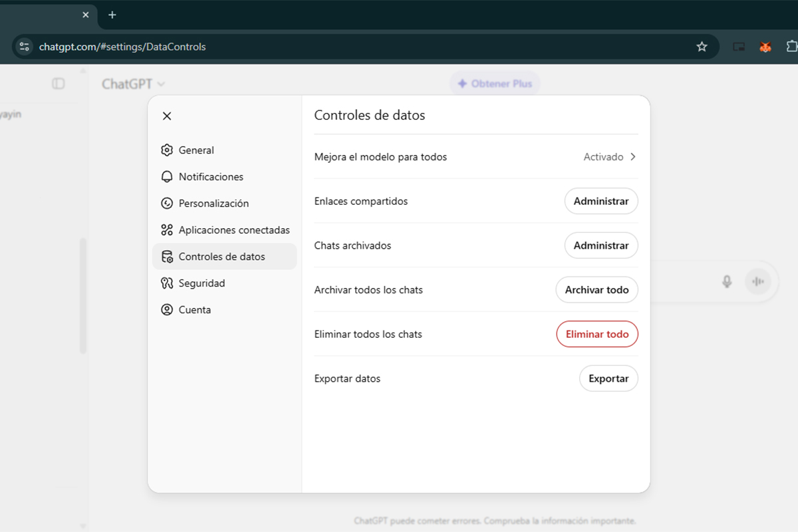Bookmark this page with the star icon
The height and width of the screenshot is (532, 798).
coord(702,47)
